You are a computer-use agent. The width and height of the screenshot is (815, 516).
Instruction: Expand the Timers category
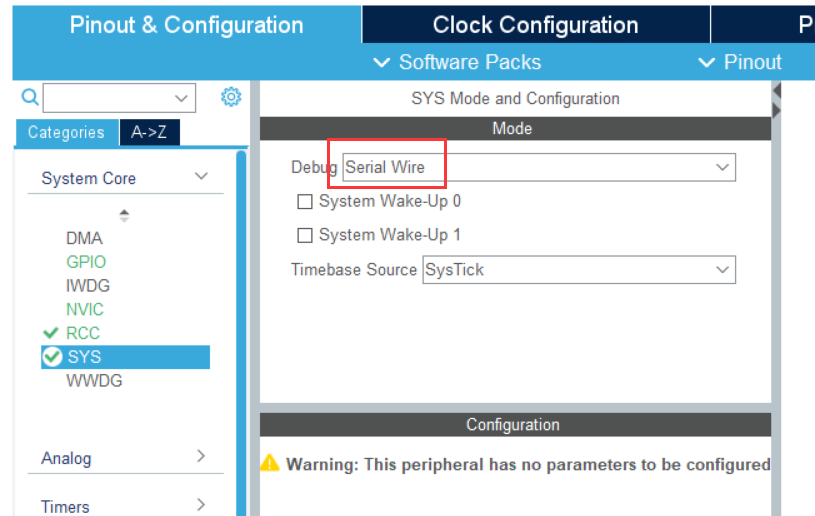click(201, 505)
